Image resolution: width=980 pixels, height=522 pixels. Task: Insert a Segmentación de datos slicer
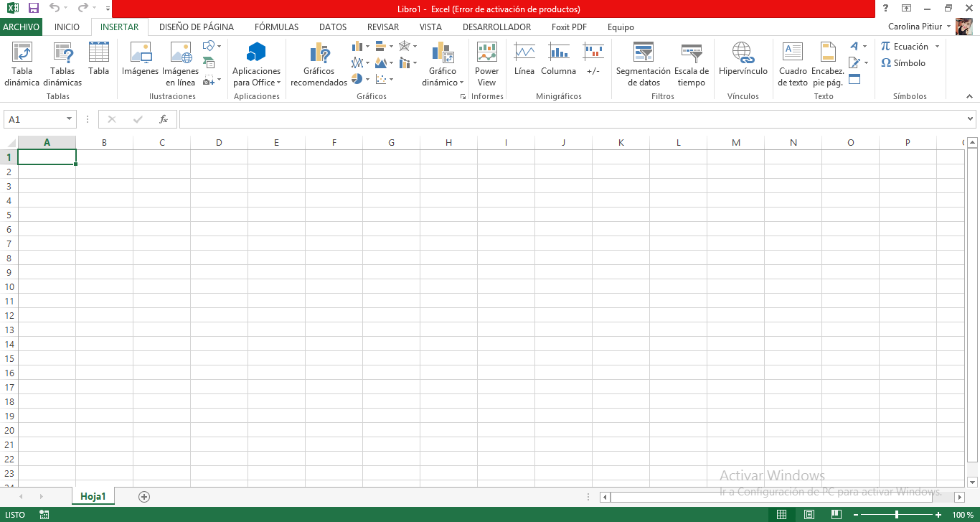643,64
